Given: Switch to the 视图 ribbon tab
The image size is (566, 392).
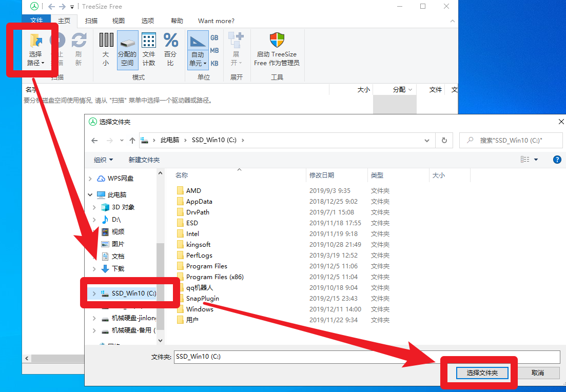Looking at the screenshot, I should click(119, 21).
